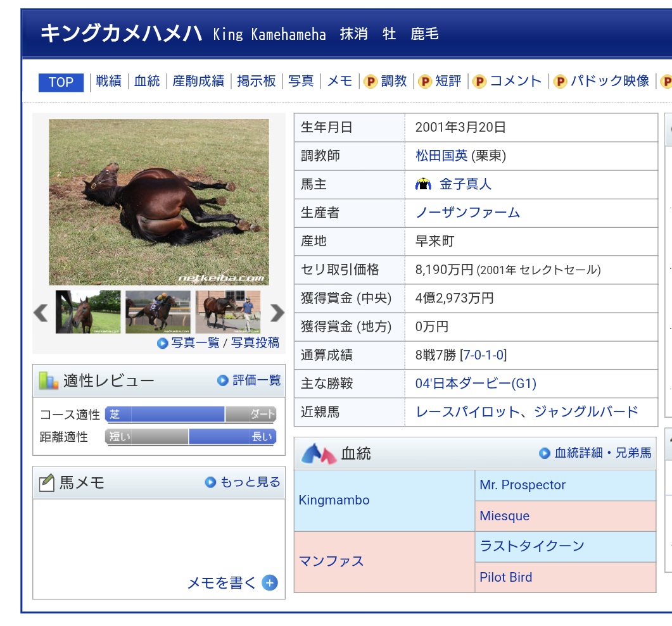672x626 pixels.
Task: Show previous photo thumbnails with left arrow
Action: [x=41, y=313]
